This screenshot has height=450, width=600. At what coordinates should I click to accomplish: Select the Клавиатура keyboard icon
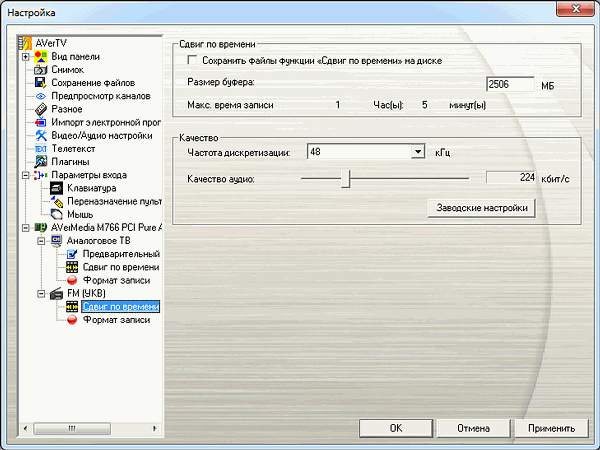click(x=56, y=188)
